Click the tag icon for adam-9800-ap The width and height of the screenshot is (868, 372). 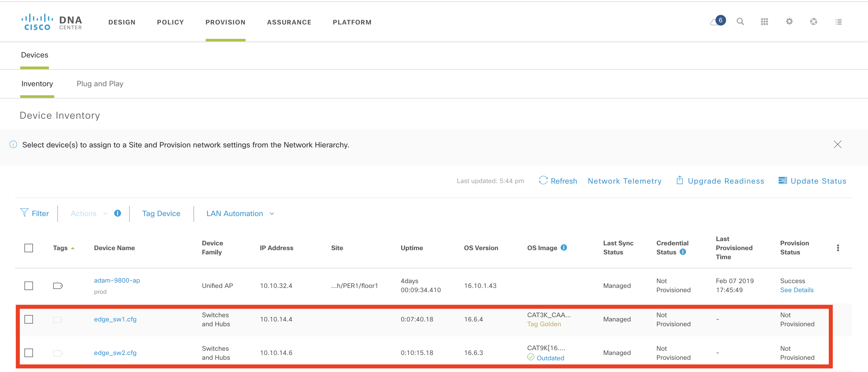click(58, 286)
